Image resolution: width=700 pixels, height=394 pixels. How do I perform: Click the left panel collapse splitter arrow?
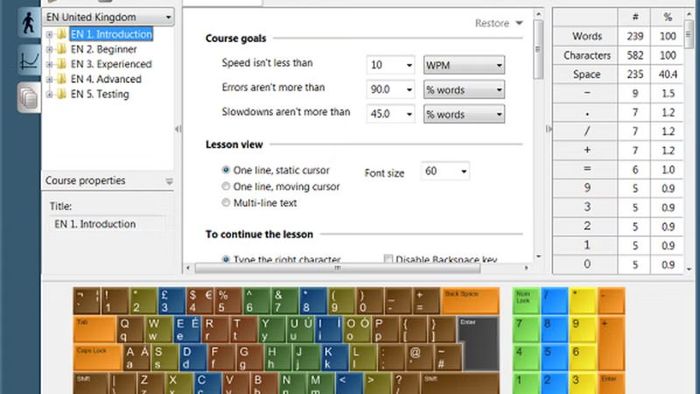coord(178,129)
